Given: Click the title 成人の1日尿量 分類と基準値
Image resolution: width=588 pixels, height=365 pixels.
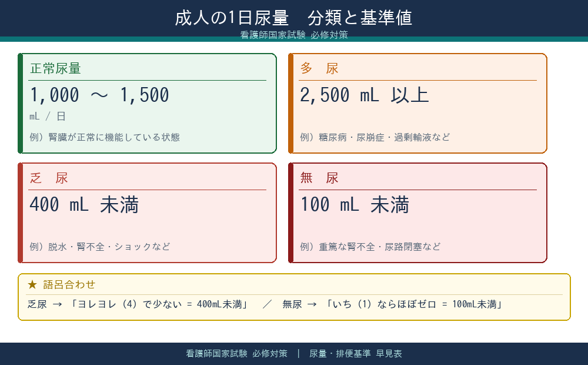Looking at the screenshot, I should pos(293,18).
